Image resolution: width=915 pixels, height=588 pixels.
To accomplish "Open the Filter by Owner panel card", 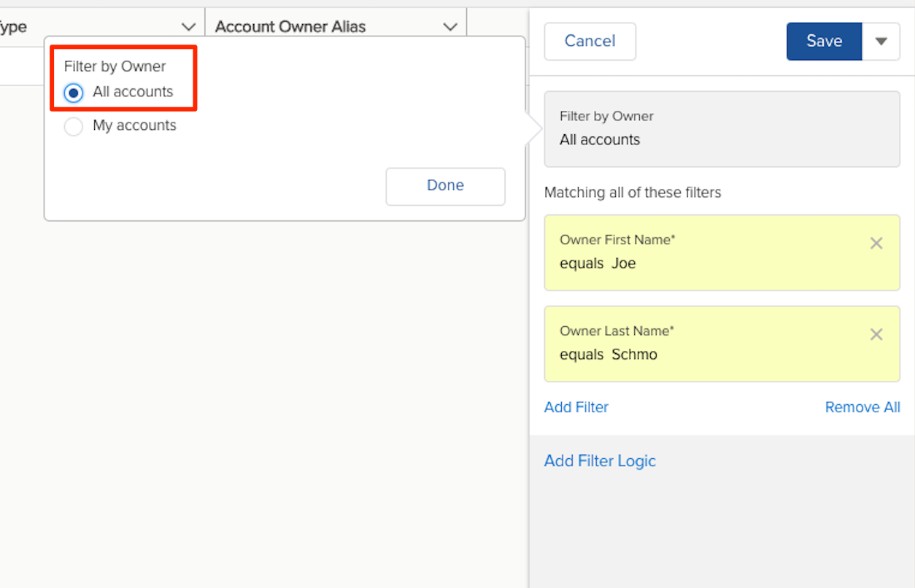I will click(722, 128).
